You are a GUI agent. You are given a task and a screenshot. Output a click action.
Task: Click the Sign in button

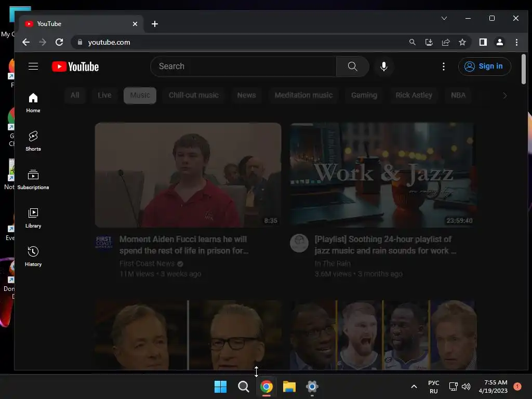point(484,66)
